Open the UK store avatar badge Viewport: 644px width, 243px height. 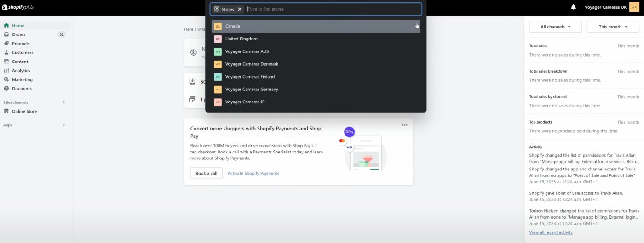(634, 7)
